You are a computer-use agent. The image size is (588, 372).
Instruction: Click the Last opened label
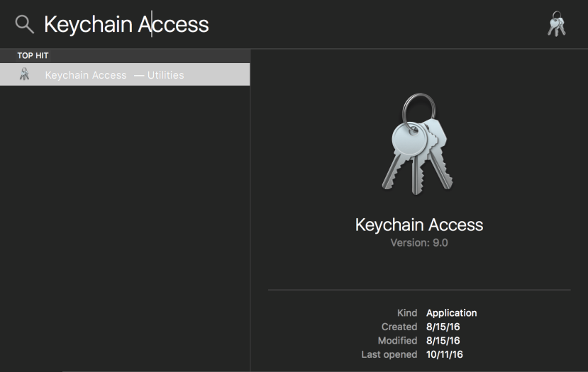389,354
